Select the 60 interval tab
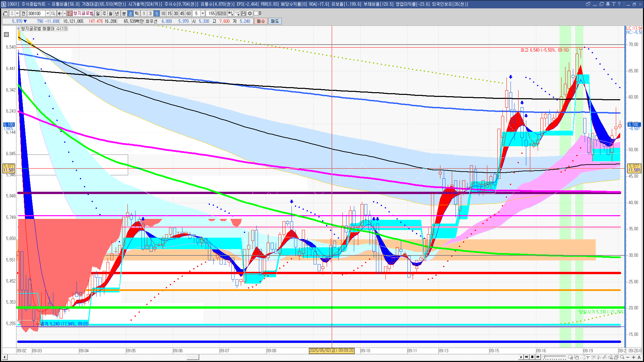 click(189, 13)
